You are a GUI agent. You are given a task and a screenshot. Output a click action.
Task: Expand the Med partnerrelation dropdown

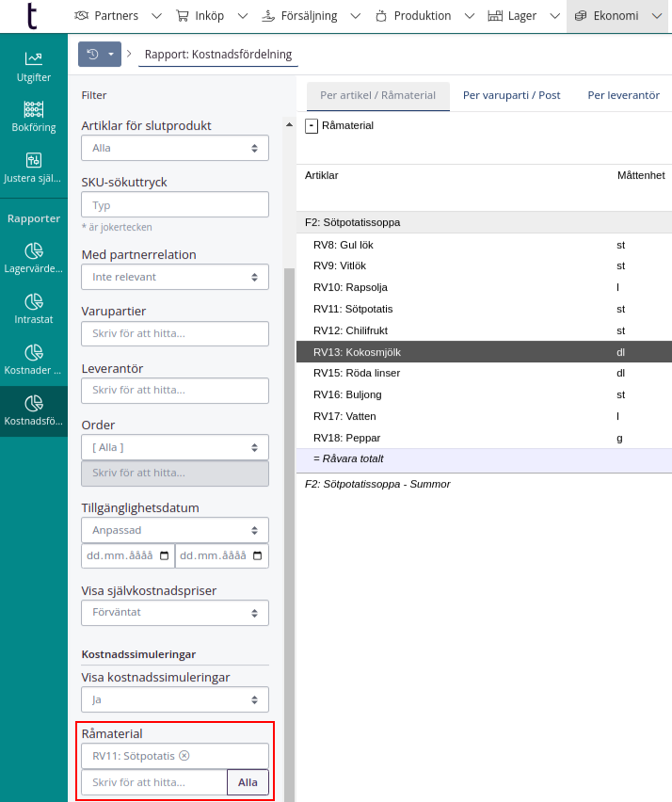[x=175, y=277]
